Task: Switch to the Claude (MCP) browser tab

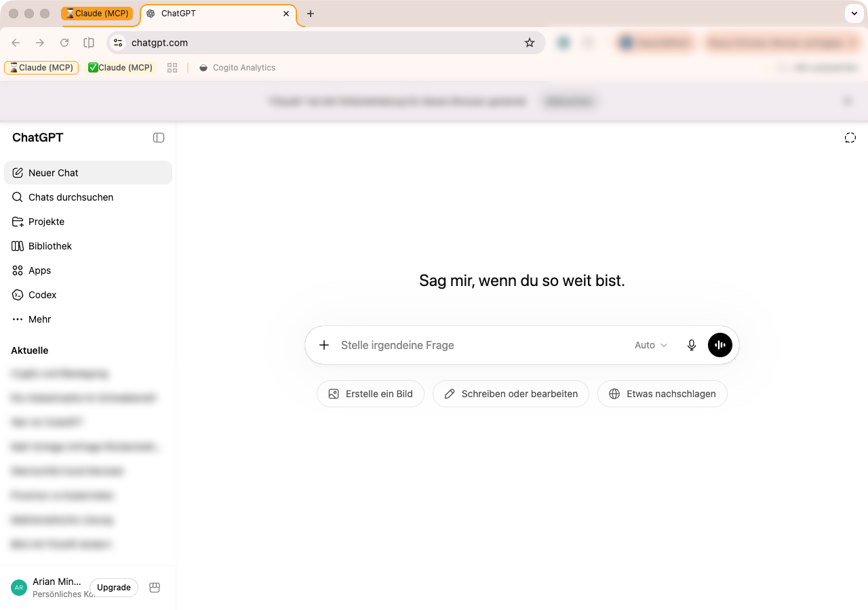Action: tap(97, 14)
